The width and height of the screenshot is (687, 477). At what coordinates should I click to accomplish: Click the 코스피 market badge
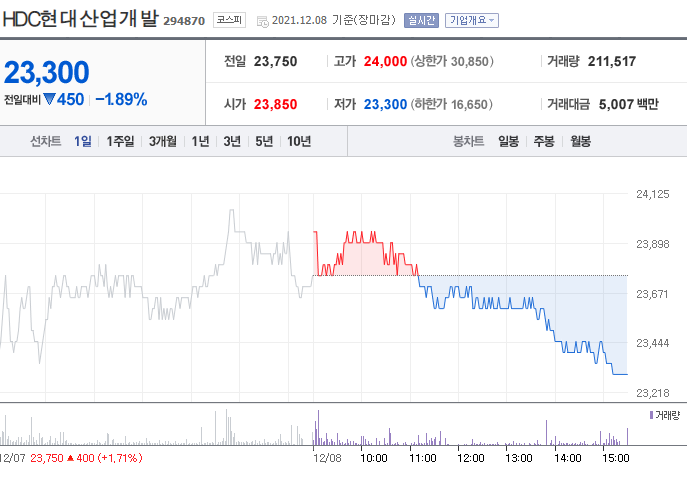point(229,20)
